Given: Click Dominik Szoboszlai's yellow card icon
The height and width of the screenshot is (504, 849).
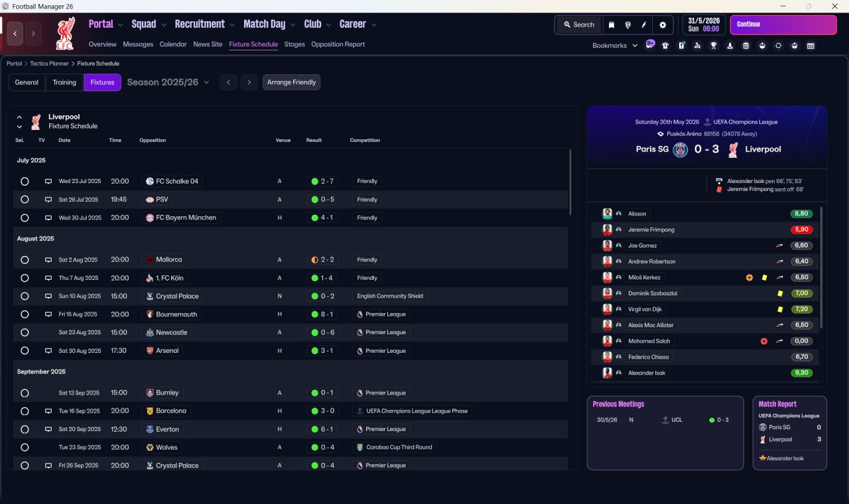Looking at the screenshot, I should 780,293.
